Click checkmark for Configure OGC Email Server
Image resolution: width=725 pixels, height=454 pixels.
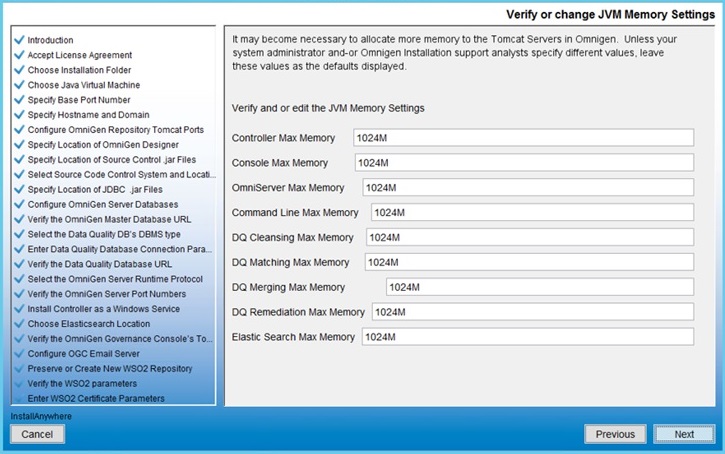coord(19,353)
